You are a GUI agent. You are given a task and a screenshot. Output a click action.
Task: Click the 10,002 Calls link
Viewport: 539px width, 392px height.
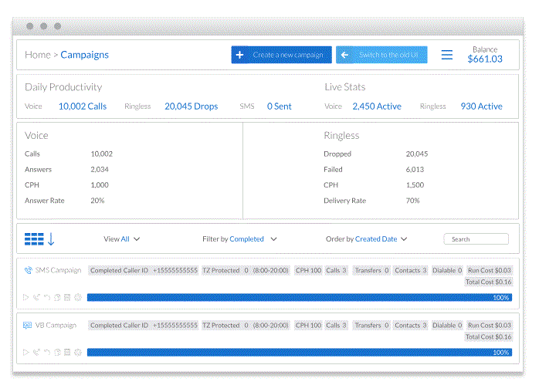[x=83, y=106]
